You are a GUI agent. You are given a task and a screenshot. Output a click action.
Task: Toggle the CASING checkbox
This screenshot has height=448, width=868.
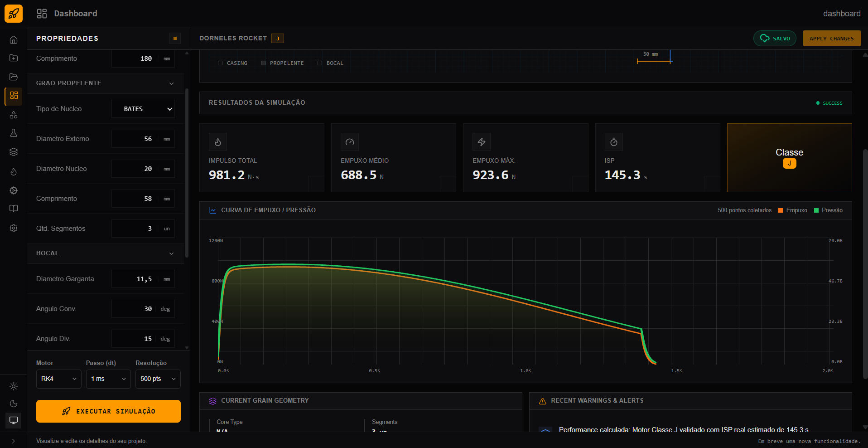(220, 63)
